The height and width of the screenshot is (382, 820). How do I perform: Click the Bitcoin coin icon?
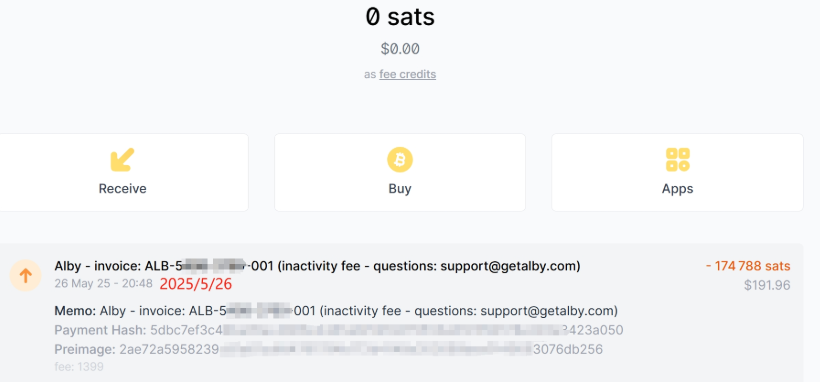pyautogui.click(x=400, y=160)
